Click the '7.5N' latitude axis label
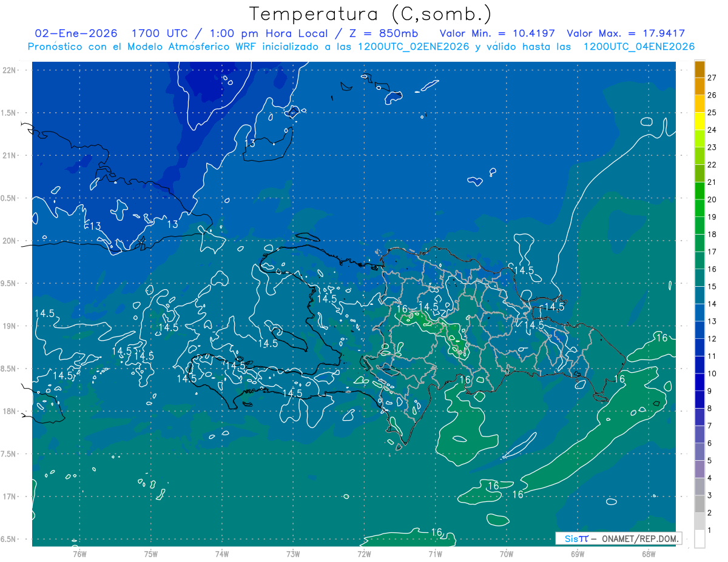Viewport: 728px width, 562px height. [x=9, y=454]
